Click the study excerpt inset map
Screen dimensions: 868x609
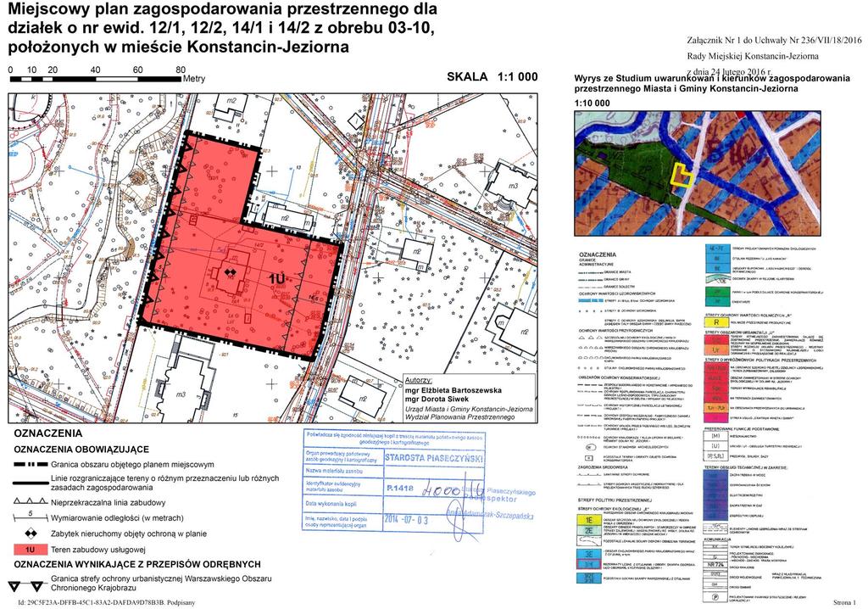click(698, 173)
